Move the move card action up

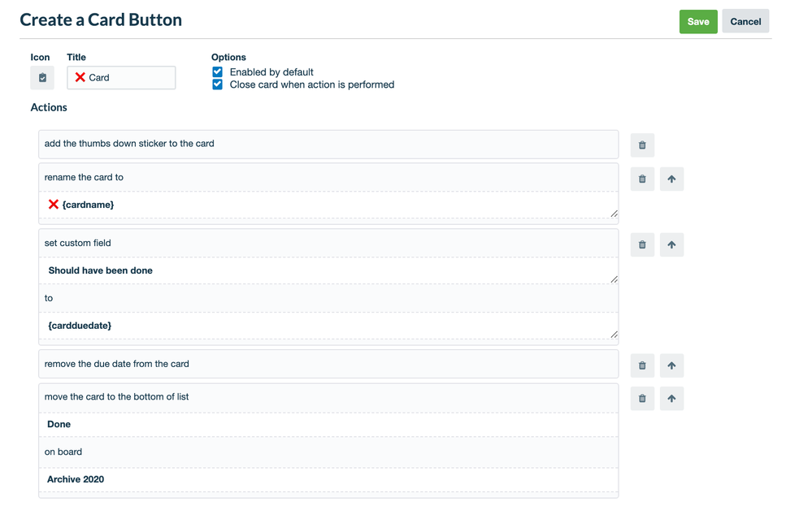pyautogui.click(x=671, y=398)
